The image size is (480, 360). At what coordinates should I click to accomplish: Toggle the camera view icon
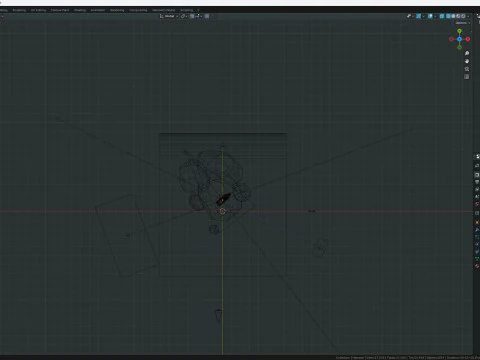[x=467, y=69]
